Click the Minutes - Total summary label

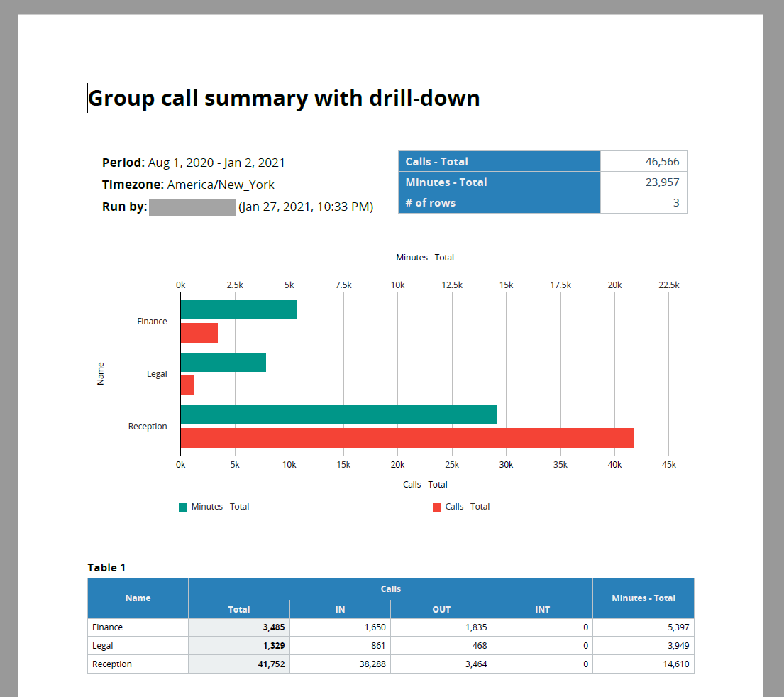tap(499, 182)
